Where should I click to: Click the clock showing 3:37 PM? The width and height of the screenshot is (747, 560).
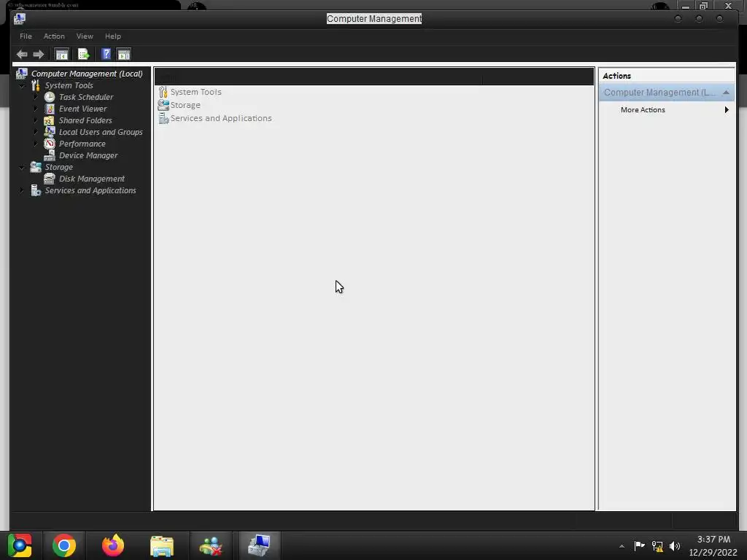(713, 540)
